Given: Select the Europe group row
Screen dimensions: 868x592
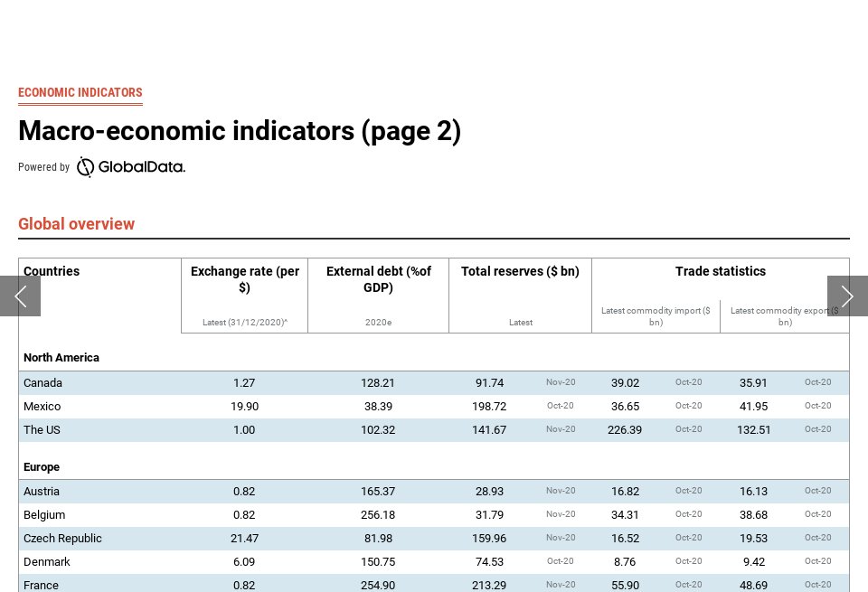Looking at the screenshot, I should (x=42, y=467).
